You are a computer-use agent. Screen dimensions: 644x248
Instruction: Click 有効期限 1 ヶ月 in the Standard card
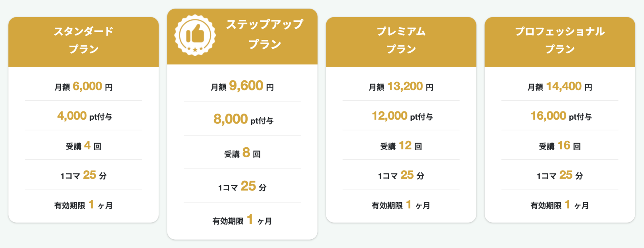[x=83, y=205]
